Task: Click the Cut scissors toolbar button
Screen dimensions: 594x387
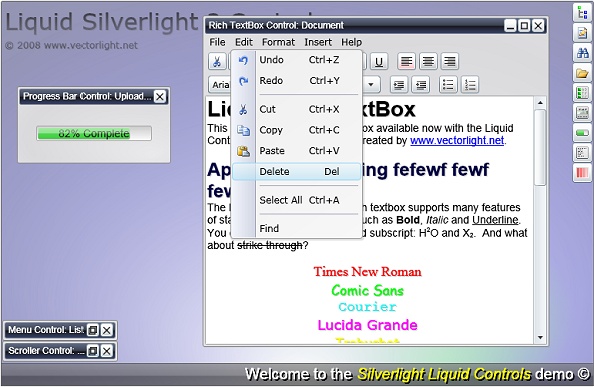Action: 217,61
